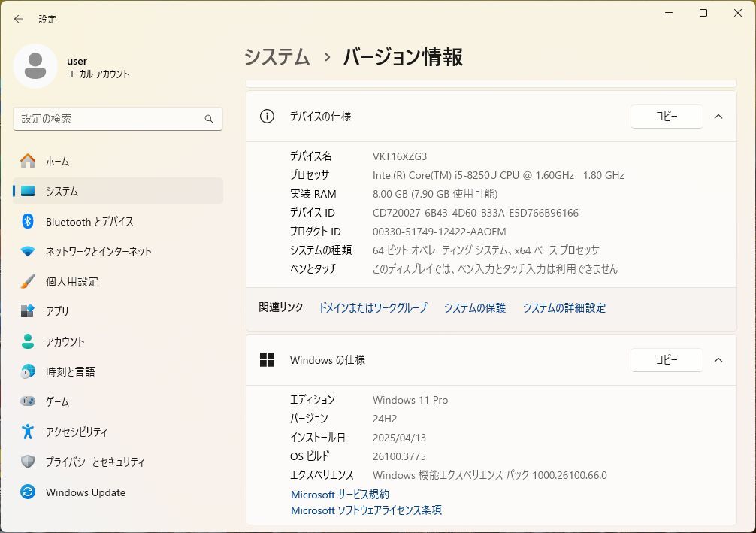Open 個人用設定 category
Viewport: 756px width, 533px height.
click(x=118, y=281)
